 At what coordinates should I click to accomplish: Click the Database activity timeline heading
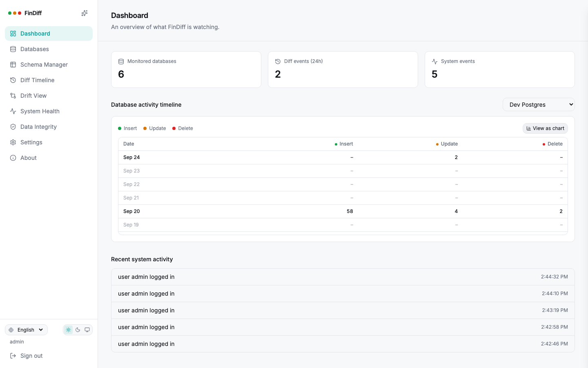[x=146, y=105]
